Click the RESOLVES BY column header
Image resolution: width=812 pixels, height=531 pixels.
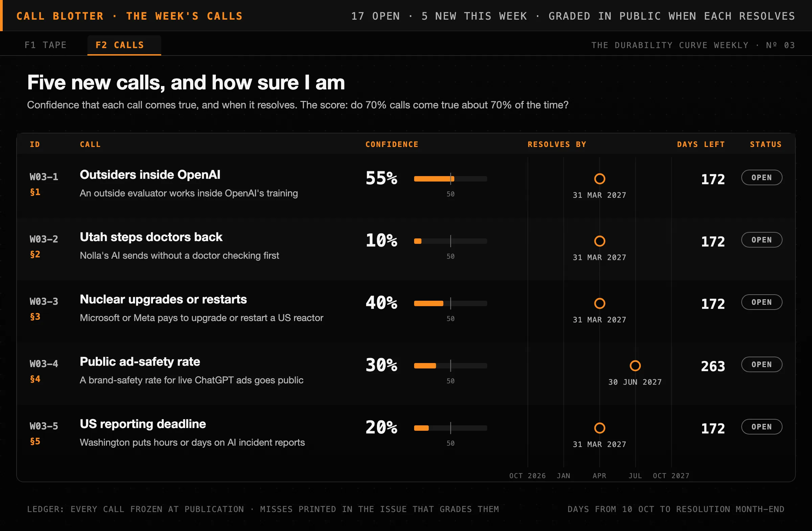[557, 145]
